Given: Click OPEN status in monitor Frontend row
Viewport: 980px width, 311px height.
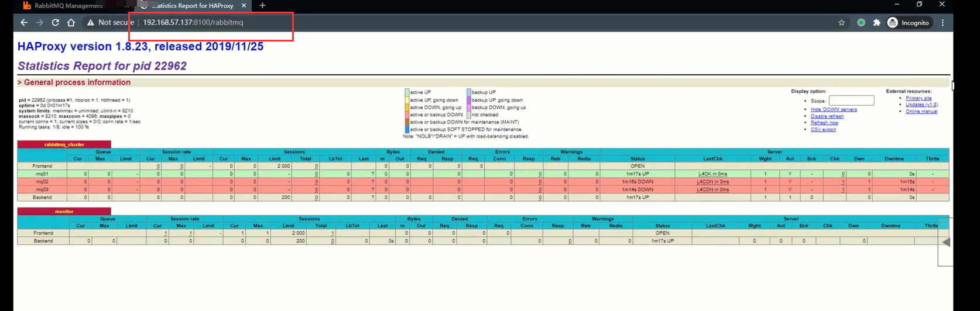Looking at the screenshot, I should 662,233.
